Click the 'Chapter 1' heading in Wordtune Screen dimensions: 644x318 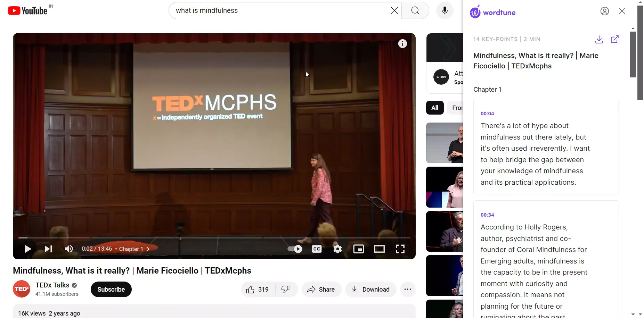point(487,90)
